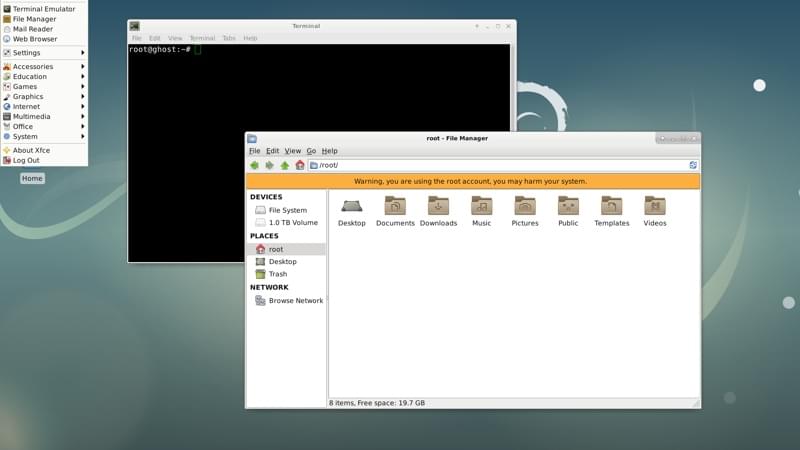Expand the Settings submenu

(44, 53)
